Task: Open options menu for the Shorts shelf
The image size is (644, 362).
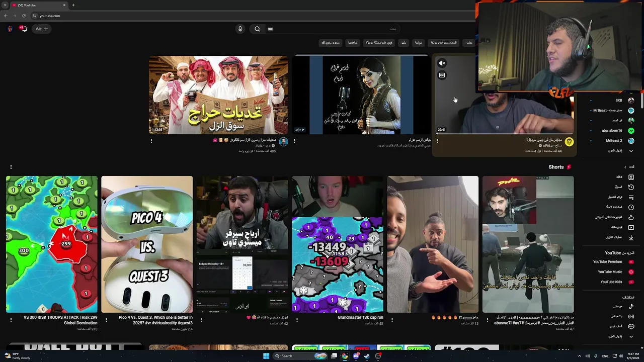Action: (x=11, y=167)
